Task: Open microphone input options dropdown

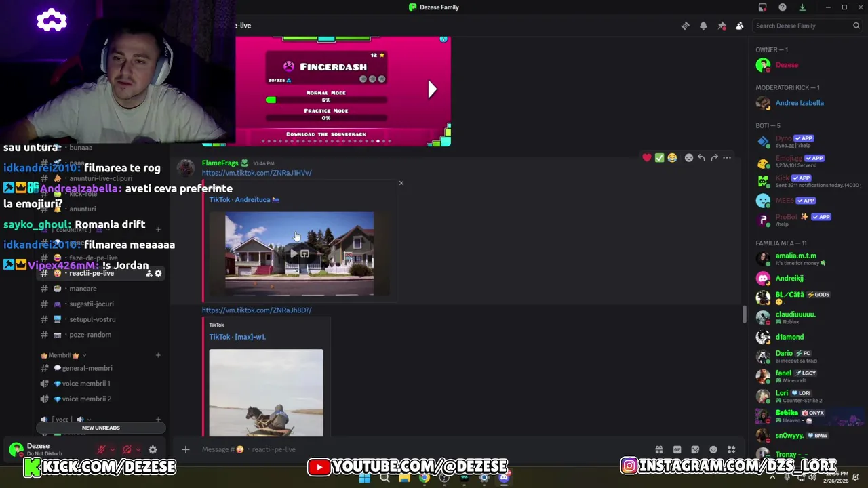Action: point(111,449)
